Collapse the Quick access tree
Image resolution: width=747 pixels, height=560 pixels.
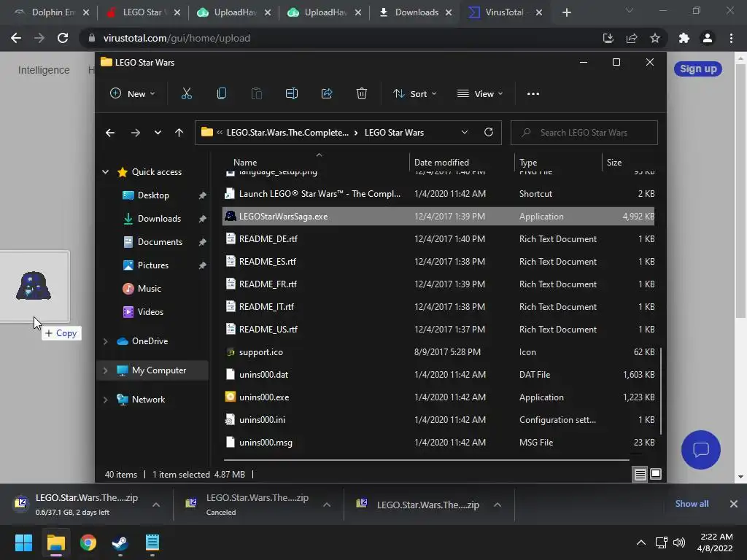coord(105,172)
